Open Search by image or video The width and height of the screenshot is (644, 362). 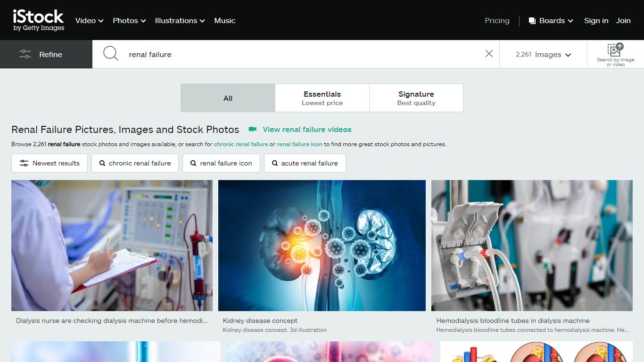[x=615, y=54]
